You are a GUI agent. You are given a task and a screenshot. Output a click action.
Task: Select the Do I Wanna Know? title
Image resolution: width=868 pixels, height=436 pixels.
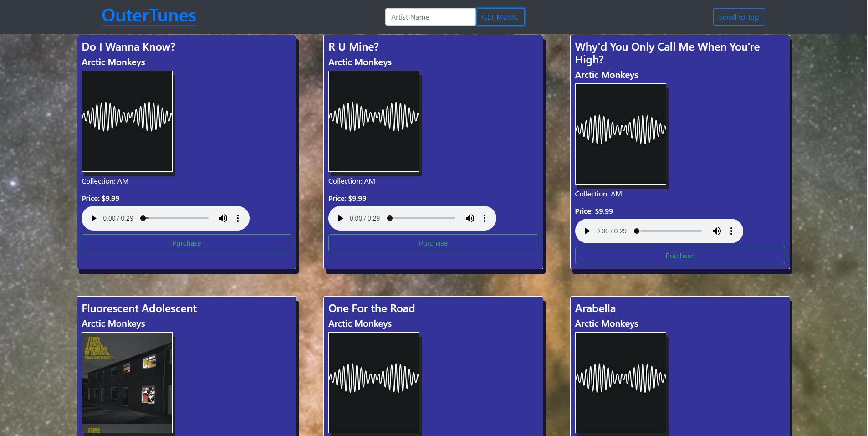(128, 47)
